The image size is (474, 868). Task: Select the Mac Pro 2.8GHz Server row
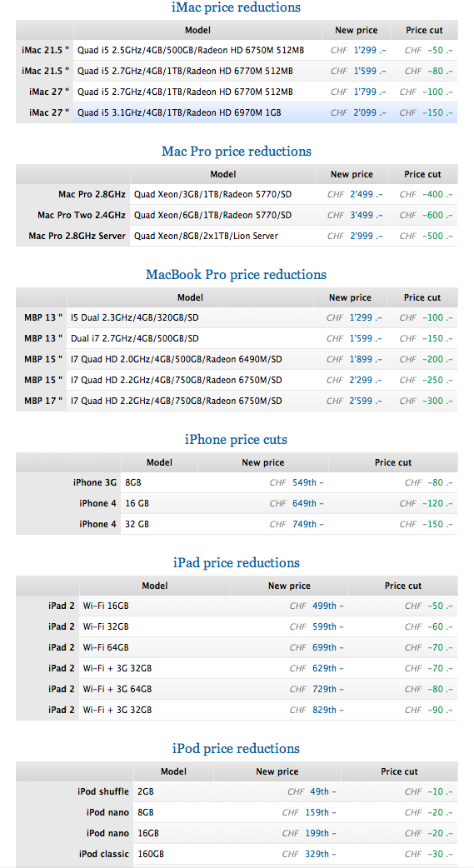click(237, 236)
